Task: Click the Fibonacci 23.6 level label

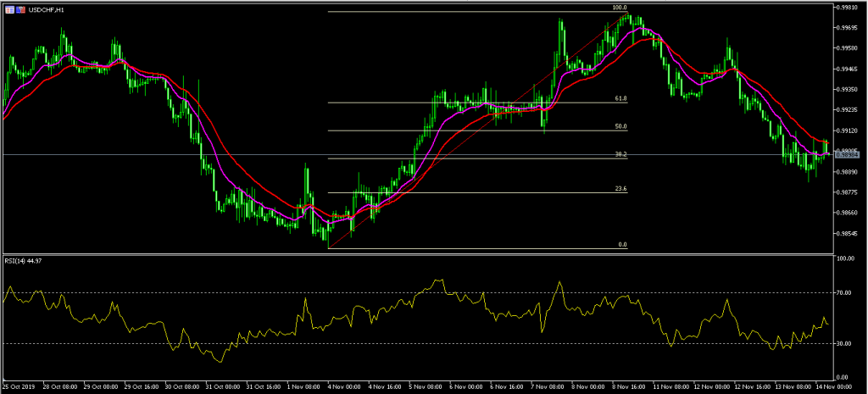Action: click(x=621, y=189)
